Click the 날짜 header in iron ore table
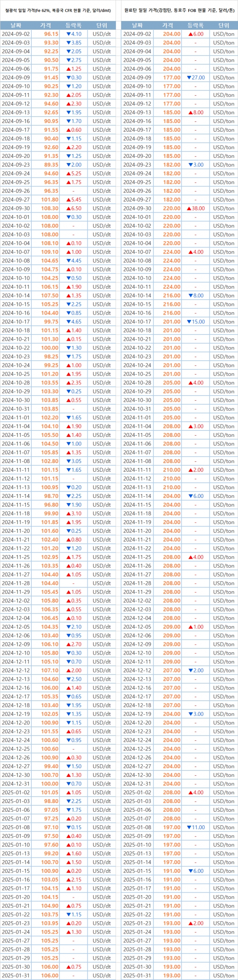The width and height of the screenshot is (238, 980). tap(16, 25)
